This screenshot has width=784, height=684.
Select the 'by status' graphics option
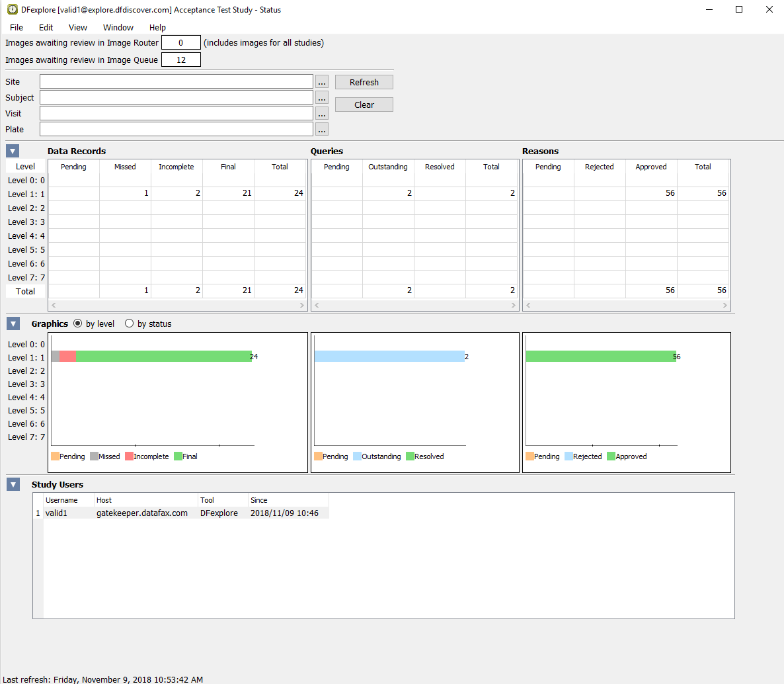(x=130, y=323)
